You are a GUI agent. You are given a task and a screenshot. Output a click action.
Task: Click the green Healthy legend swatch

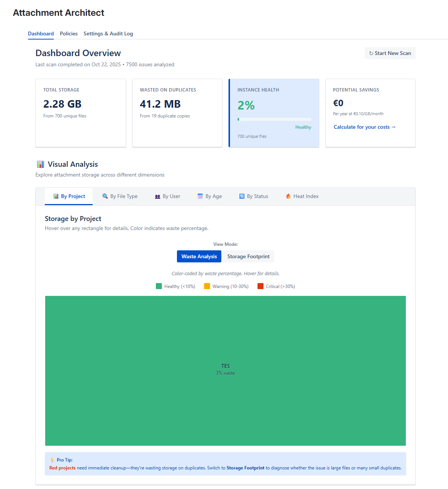[x=158, y=286]
